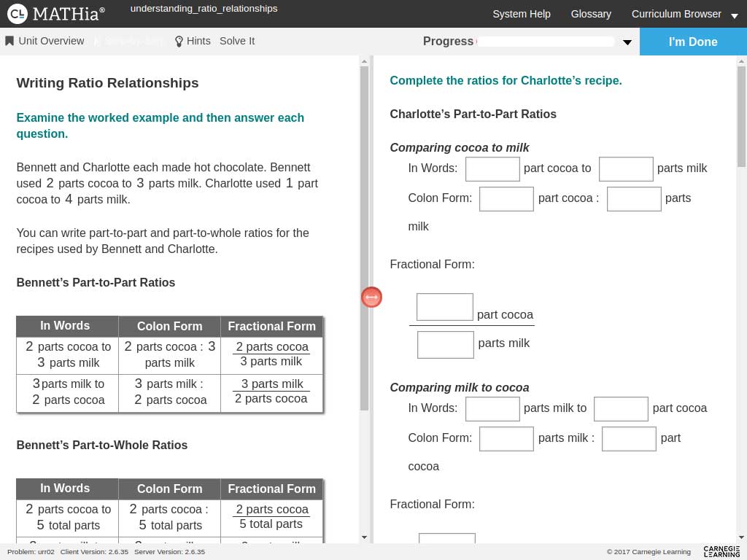Click the '2 parts cocoa : 3 parts milk' cell
The width and height of the screenshot is (747, 560).
(169, 355)
